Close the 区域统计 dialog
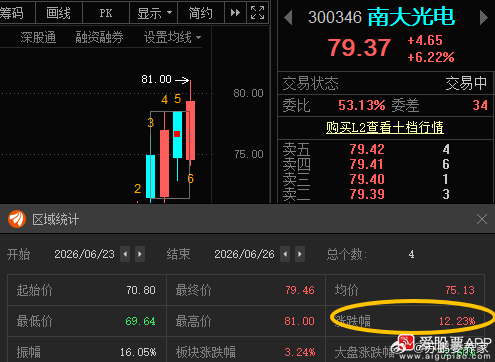The height and width of the screenshot is (362, 495). (x=482, y=219)
